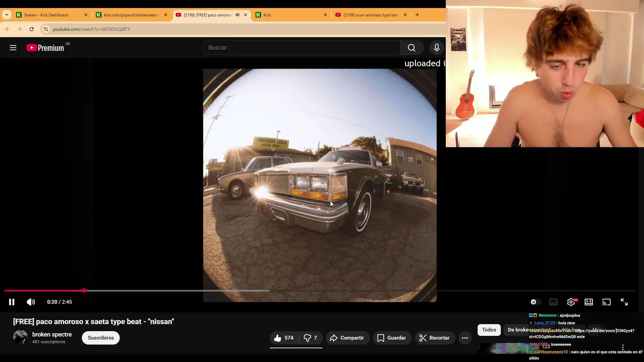Go forward in browser history
This screenshot has height=362, width=644.
point(19,29)
